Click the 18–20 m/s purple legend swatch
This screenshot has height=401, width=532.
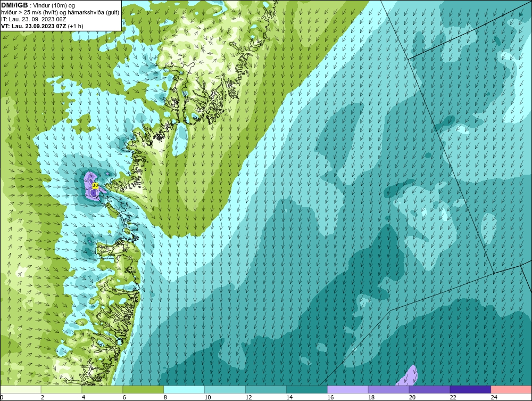[x=388, y=389]
